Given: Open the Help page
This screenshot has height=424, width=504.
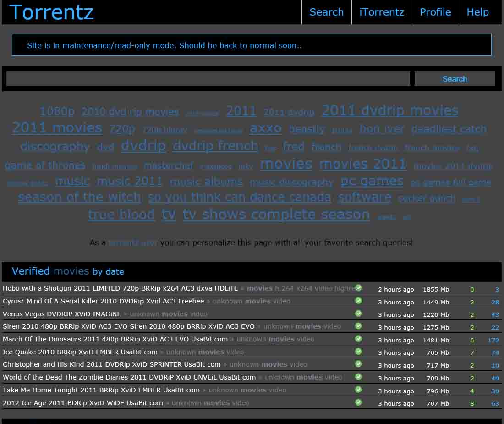Looking at the screenshot, I should 477,12.
